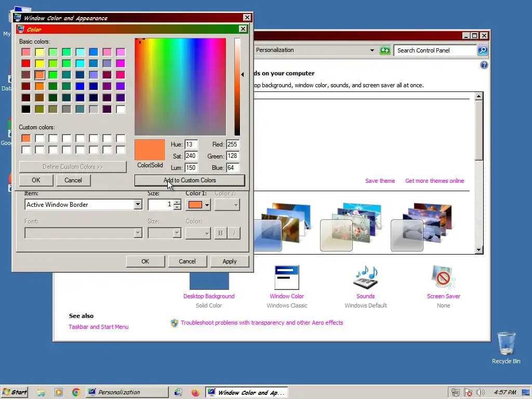
Task: Open the blue help question mark icon
Action: [x=484, y=65]
